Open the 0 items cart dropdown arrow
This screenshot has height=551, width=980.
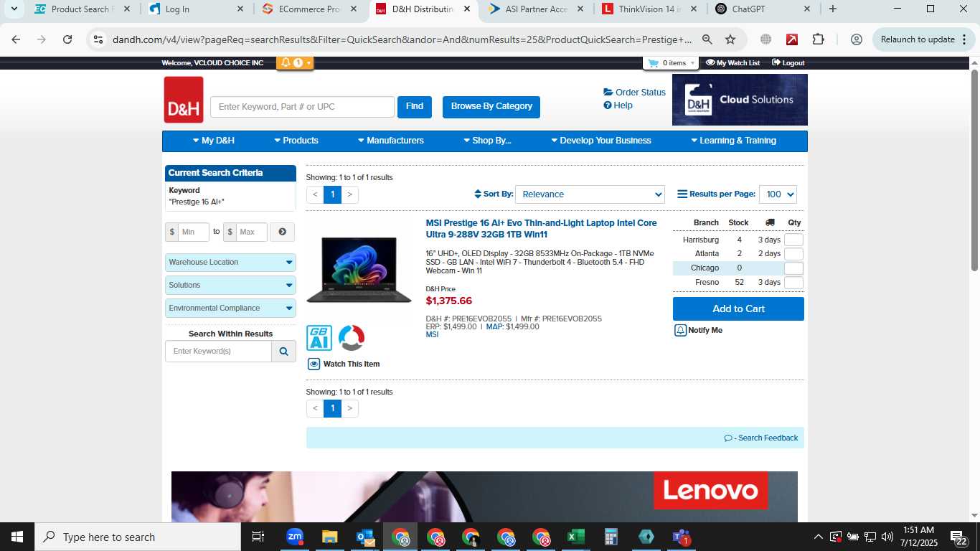pyautogui.click(x=692, y=63)
